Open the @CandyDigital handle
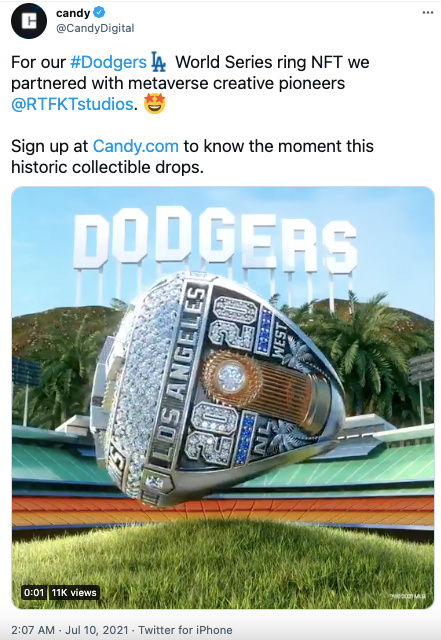Image resolution: width=441 pixels, height=640 pixels. point(95,28)
